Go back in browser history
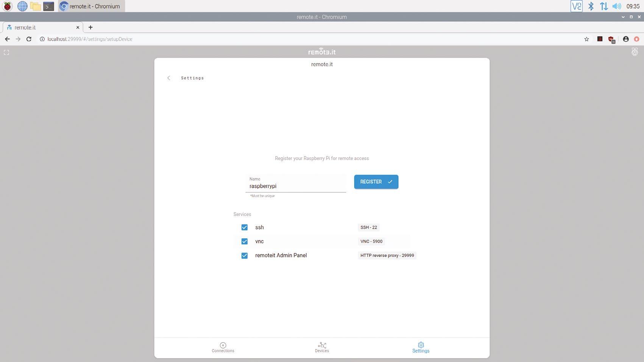This screenshot has width=644, height=362. tap(7, 39)
